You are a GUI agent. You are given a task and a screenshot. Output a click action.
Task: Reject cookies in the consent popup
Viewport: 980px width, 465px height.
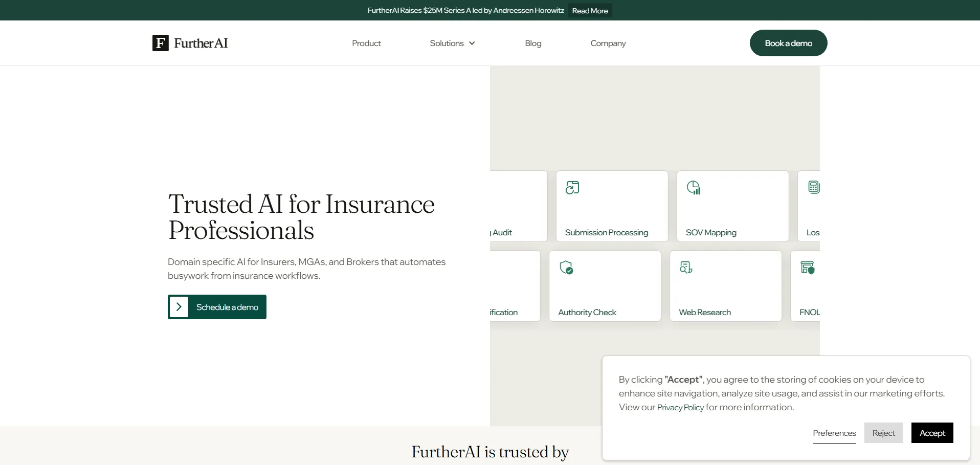tap(883, 433)
